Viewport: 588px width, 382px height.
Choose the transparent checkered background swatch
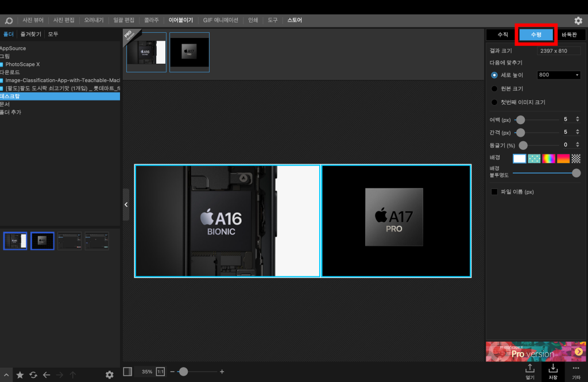(x=576, y=159)
